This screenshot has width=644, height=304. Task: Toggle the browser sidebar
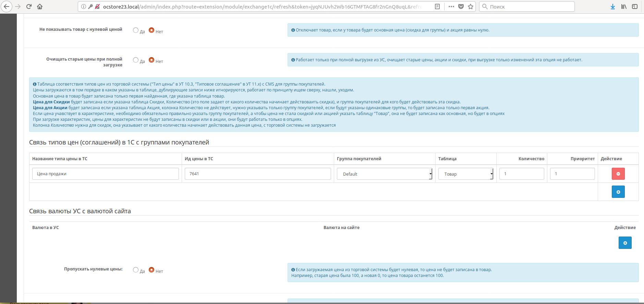point(635,7)
